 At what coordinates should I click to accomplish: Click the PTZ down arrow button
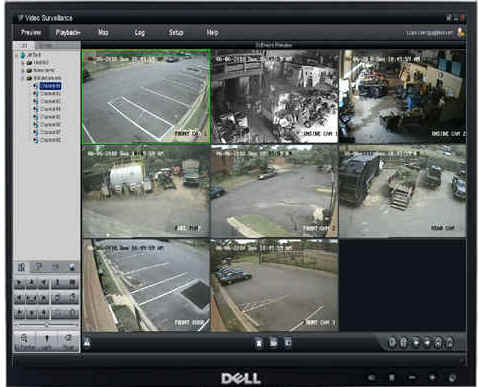click(x=31, y=313)
